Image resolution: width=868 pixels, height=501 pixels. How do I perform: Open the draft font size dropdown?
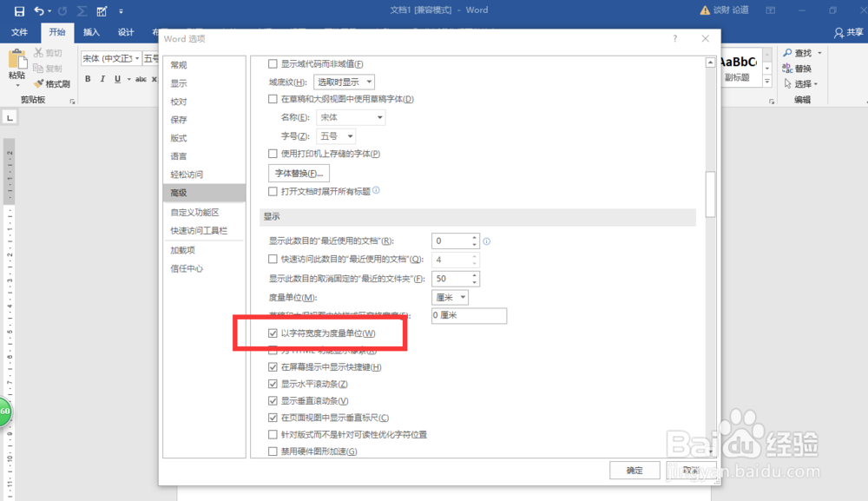[x=335, y=135]
